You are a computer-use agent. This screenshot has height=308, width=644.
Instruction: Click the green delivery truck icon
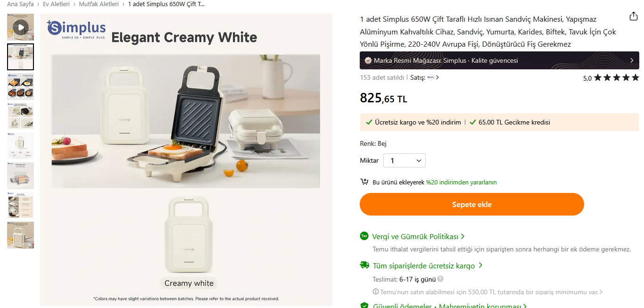point(364,265)
